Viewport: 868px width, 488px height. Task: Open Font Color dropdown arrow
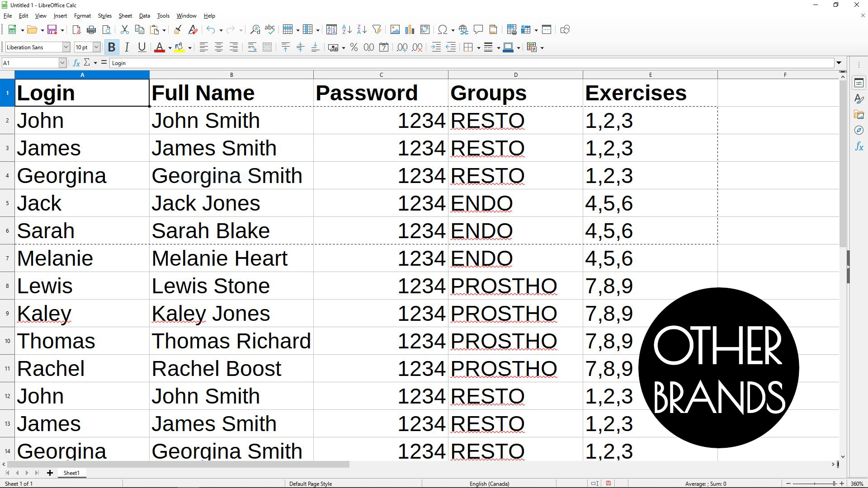(x=170, y=48)
